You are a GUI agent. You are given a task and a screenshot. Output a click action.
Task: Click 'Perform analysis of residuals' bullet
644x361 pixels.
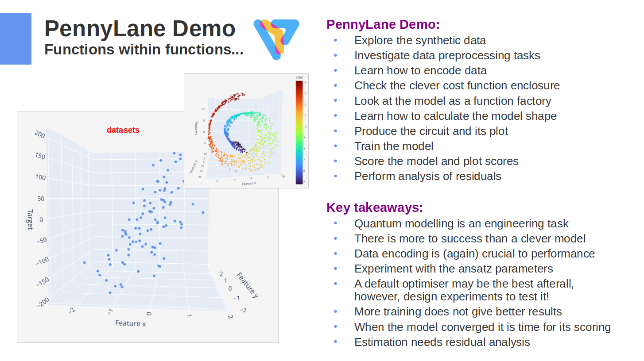427,176
